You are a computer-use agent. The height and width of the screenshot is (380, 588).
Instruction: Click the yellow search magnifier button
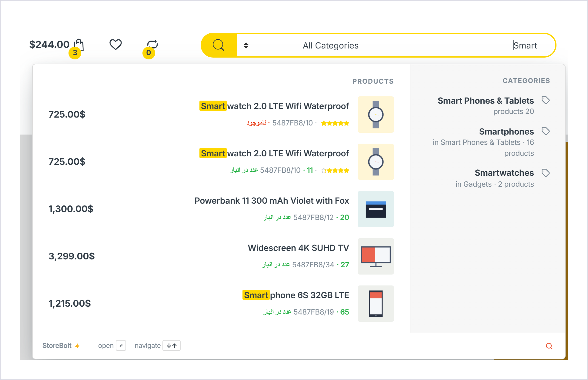click(x=219, y=45)
